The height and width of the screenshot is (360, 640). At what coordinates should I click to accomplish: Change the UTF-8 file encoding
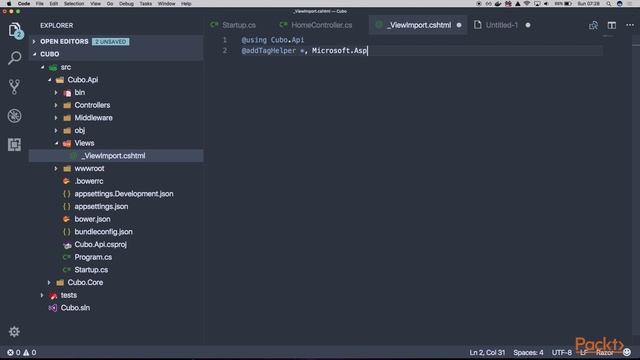click(562, 353)
